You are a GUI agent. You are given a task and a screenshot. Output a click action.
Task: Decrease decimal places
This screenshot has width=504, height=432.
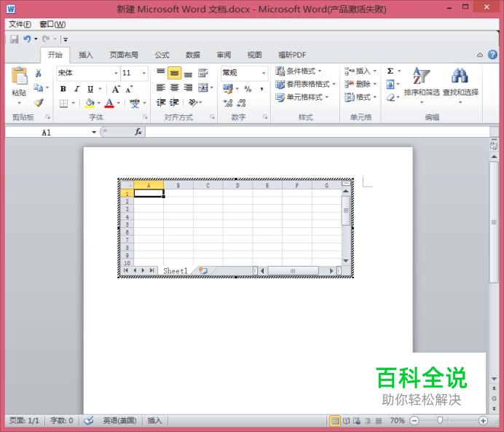[x=241, y=103]
